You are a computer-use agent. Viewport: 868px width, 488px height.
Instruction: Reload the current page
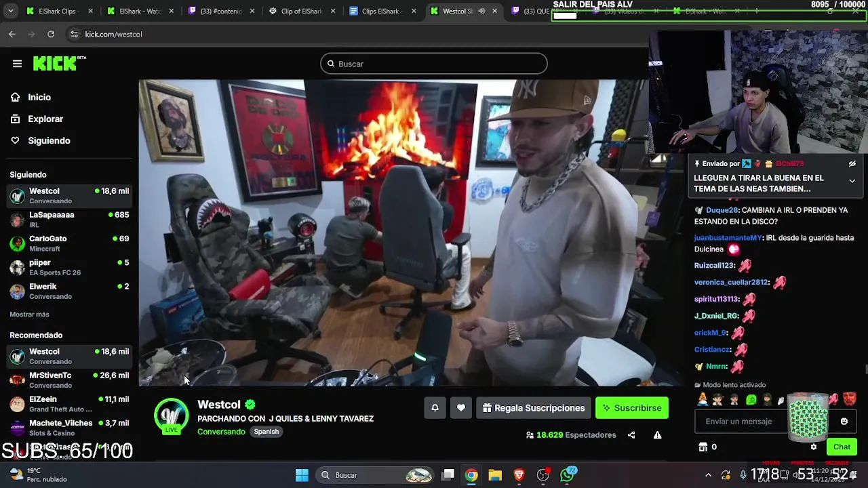click(x=51, y=34)
